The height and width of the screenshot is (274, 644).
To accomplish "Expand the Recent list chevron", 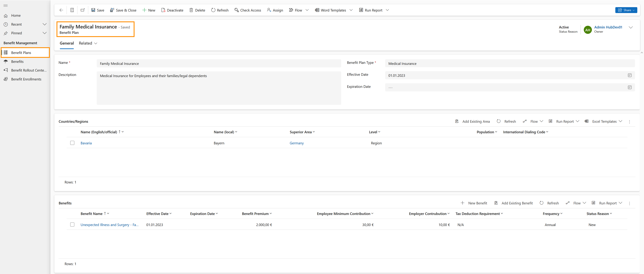I will pyautogui.click(x=44, y=24).
